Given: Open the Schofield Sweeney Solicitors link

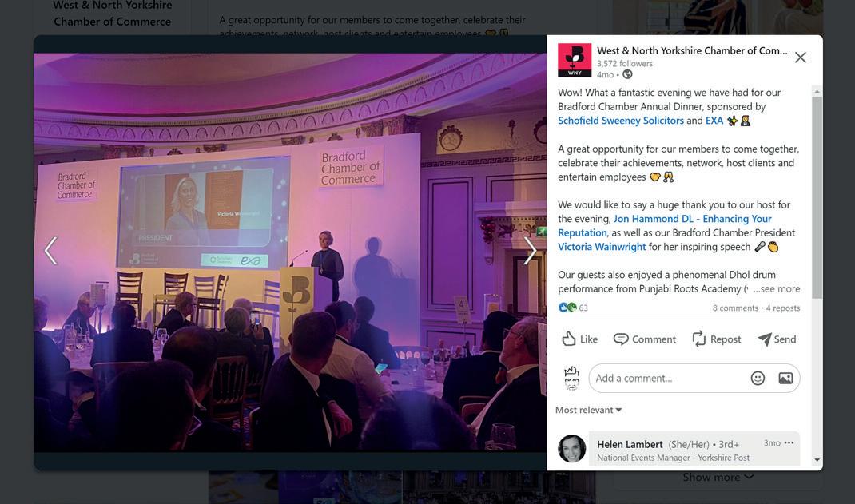Looking at the screenshot, I should tap(621, 121).
